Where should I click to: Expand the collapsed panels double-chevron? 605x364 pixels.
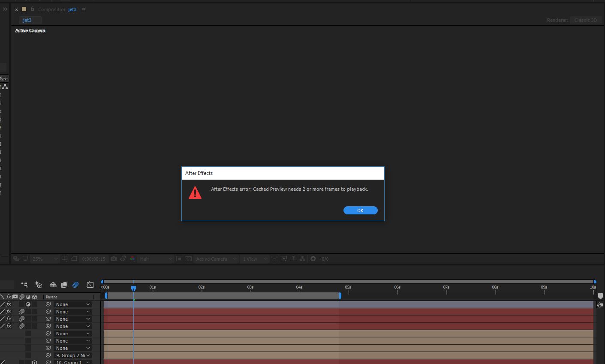click(5, 9)
